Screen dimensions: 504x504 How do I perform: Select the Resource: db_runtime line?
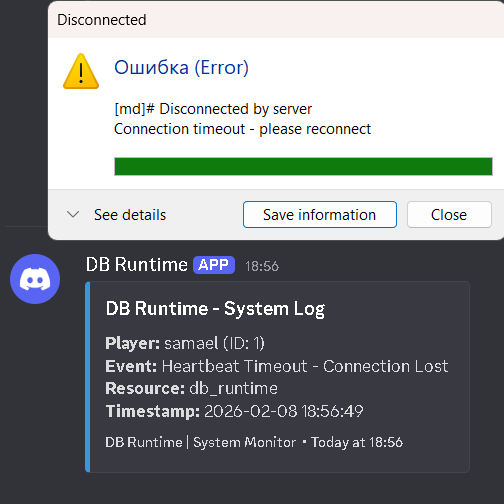tap(191, 389)
